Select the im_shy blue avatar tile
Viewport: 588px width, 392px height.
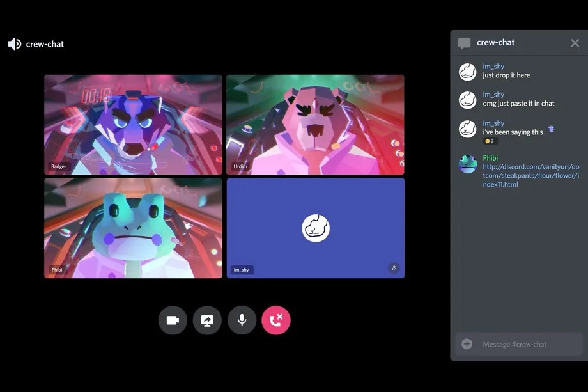[x=315, y=228]
